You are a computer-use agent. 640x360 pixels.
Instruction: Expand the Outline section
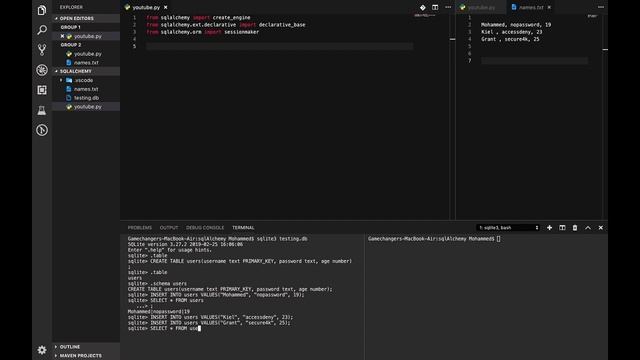pos(86,347)
